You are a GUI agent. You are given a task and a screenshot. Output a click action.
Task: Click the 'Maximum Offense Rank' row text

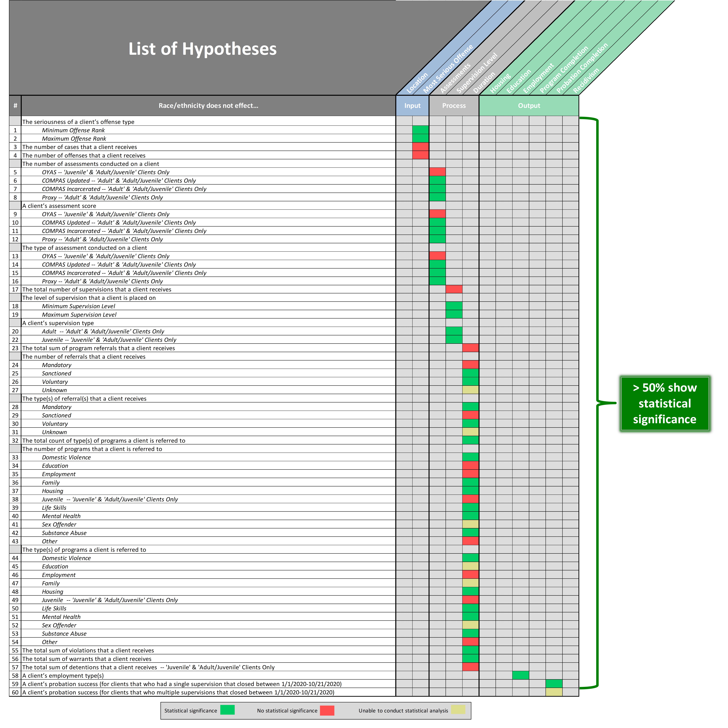pos(74,139)
